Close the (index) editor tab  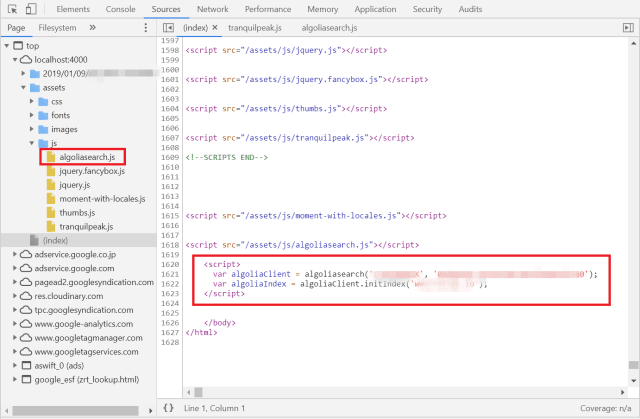tap(215, 27)
